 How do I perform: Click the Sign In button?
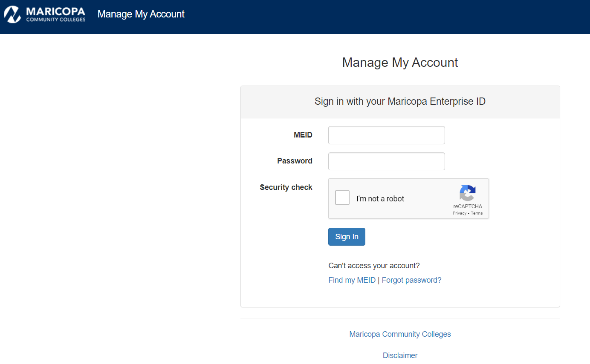[x=347, y=237]
